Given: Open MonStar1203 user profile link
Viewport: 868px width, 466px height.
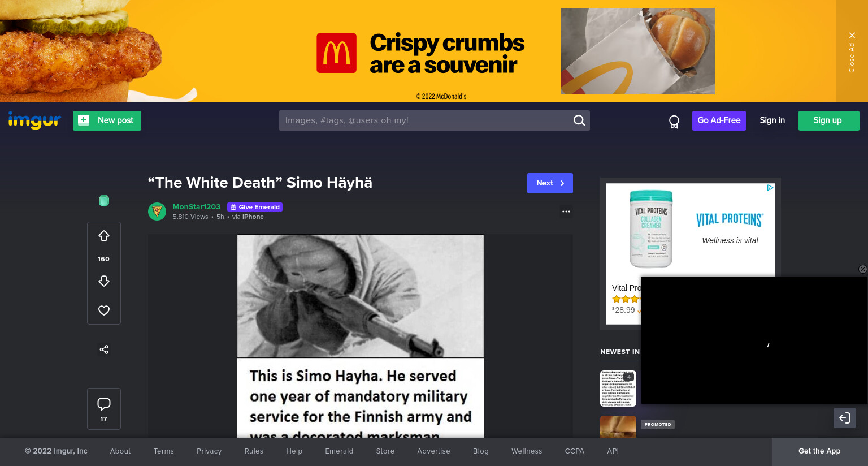Looking at the screenshot, I should click(197, 206).
